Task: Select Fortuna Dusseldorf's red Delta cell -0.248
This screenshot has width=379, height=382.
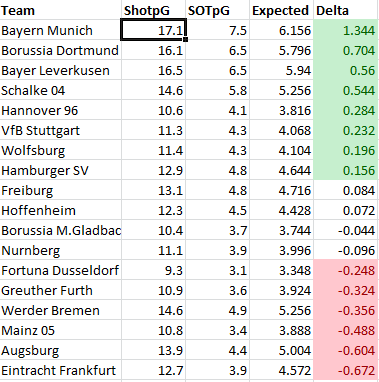Action: [x=346, y=270]
